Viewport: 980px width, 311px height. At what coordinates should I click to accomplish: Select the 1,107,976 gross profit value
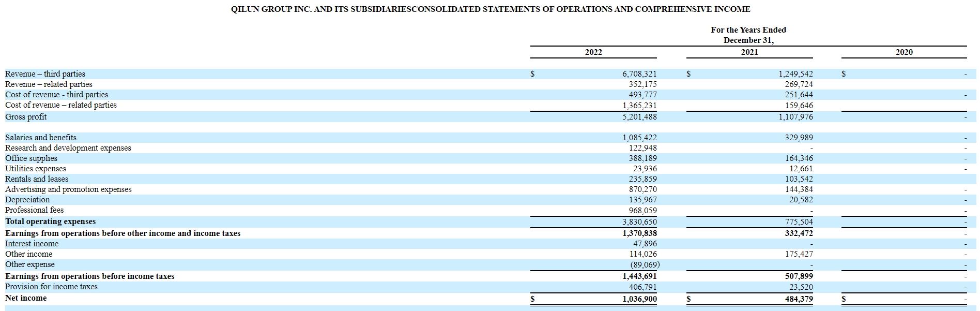click(795, 117)
